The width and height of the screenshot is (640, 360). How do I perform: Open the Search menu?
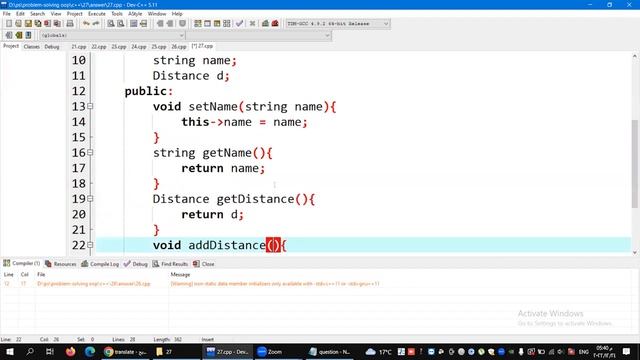pos(37,14)
